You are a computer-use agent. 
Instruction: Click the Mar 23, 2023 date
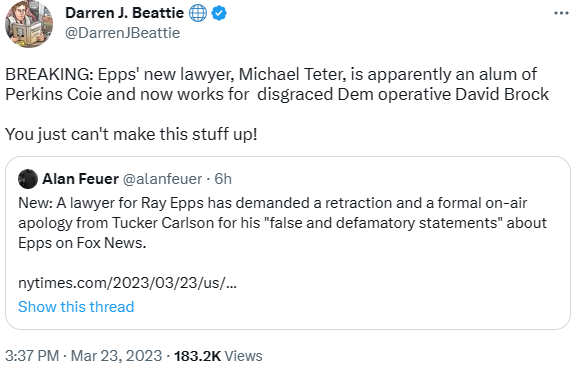[x=116, y=356]
